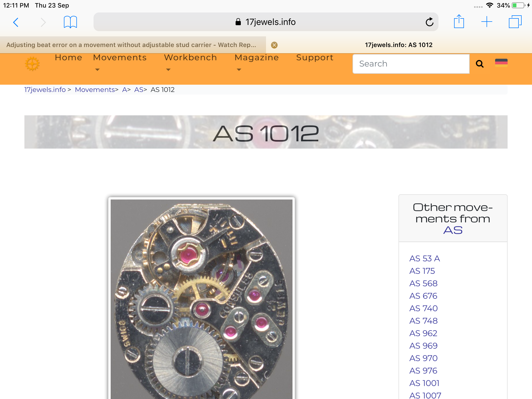Close the Watch Repair tab
Viewport: 532px width, 399px height.
click(x=274, y=45)
